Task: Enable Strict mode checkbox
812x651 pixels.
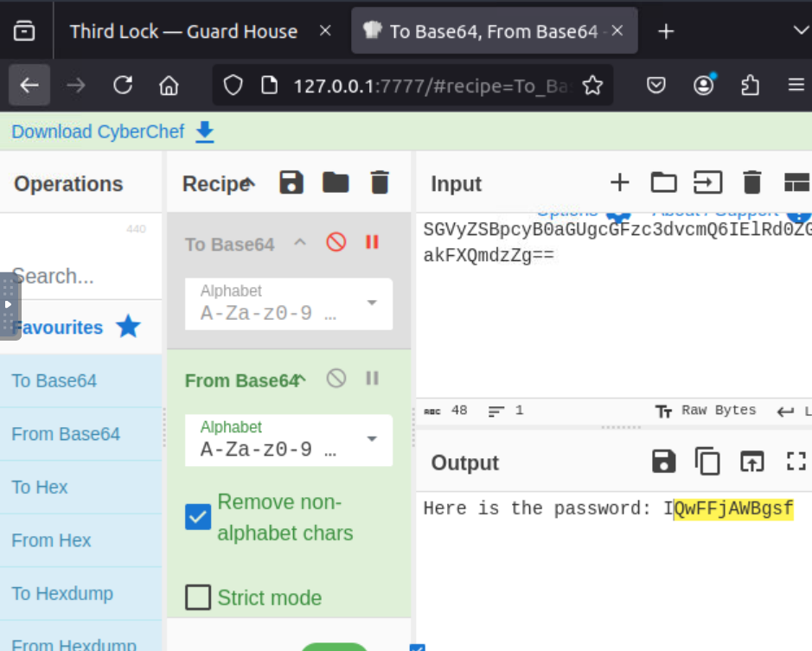Action: (x=198, y=597)
